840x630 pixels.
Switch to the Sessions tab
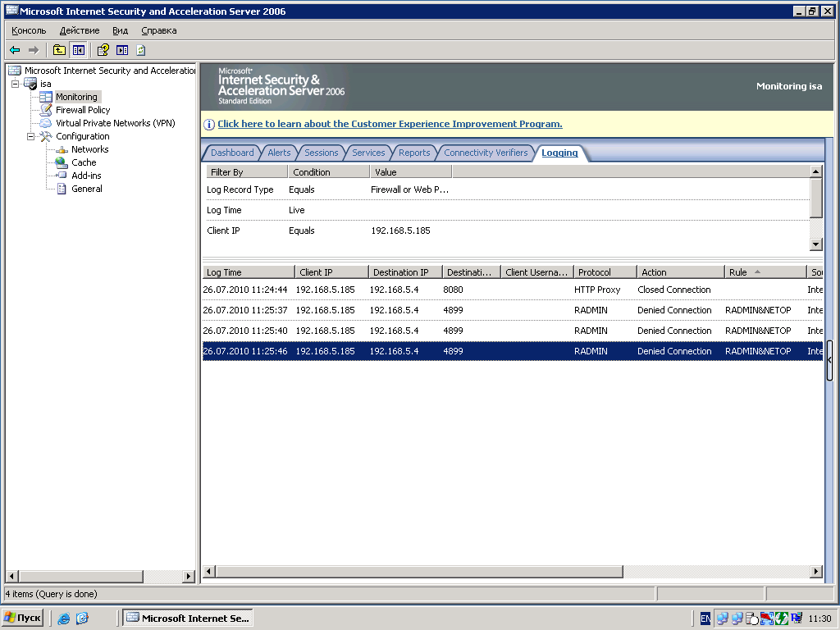coord(322,153)
